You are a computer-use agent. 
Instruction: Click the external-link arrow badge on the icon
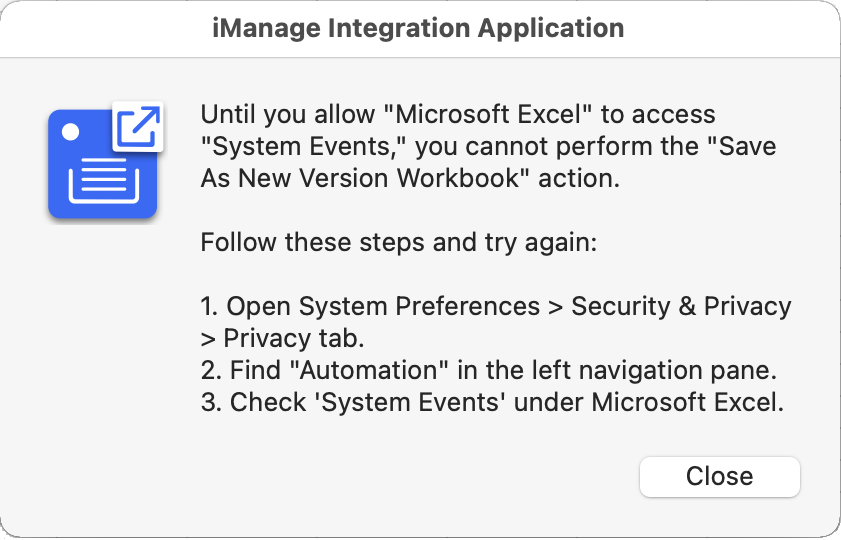tap(137, 125)
